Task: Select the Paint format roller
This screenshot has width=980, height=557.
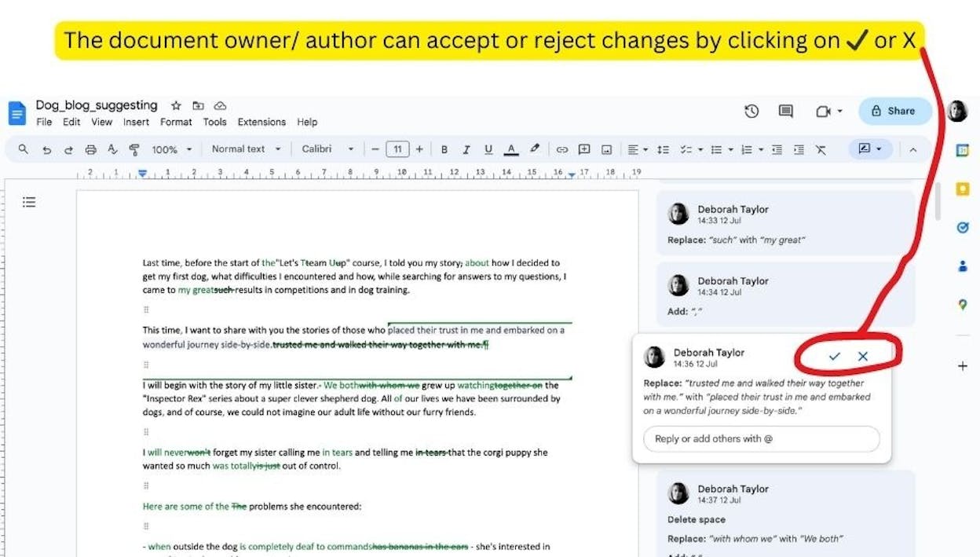Action: pos(134,149)
